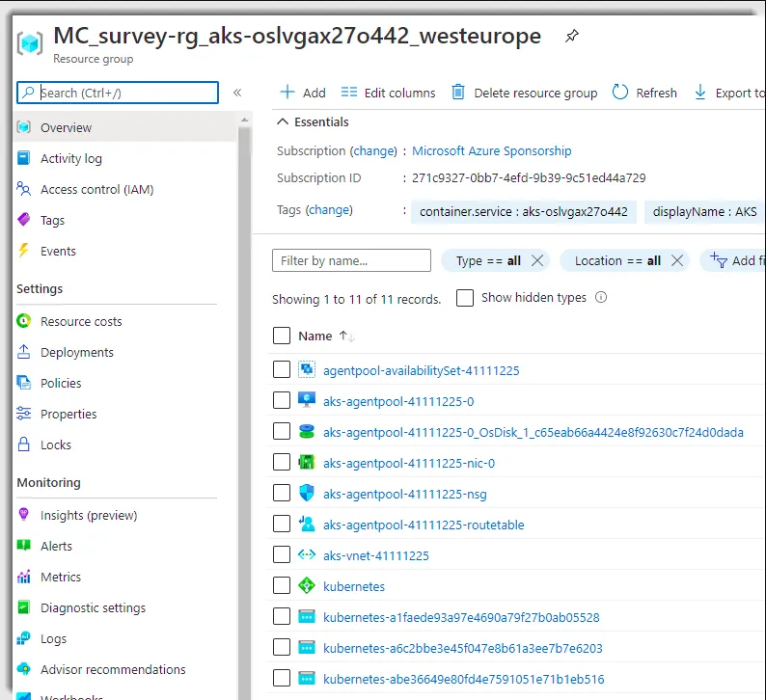Click the Tags change link
This screenshot has height=700, width=766.
[329, 210]
